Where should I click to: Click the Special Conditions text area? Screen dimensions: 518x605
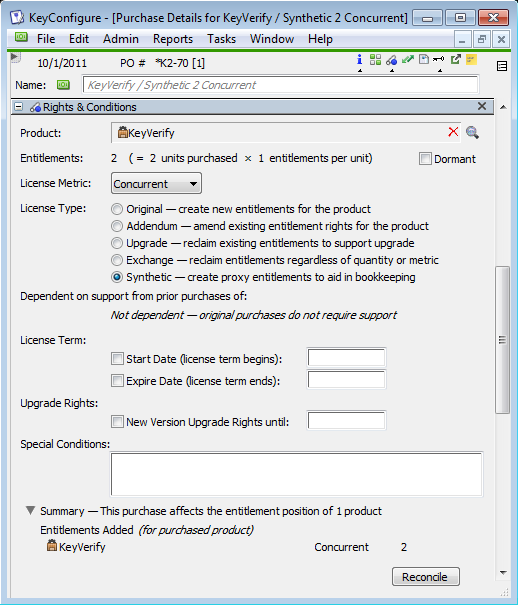pos(296,474)
